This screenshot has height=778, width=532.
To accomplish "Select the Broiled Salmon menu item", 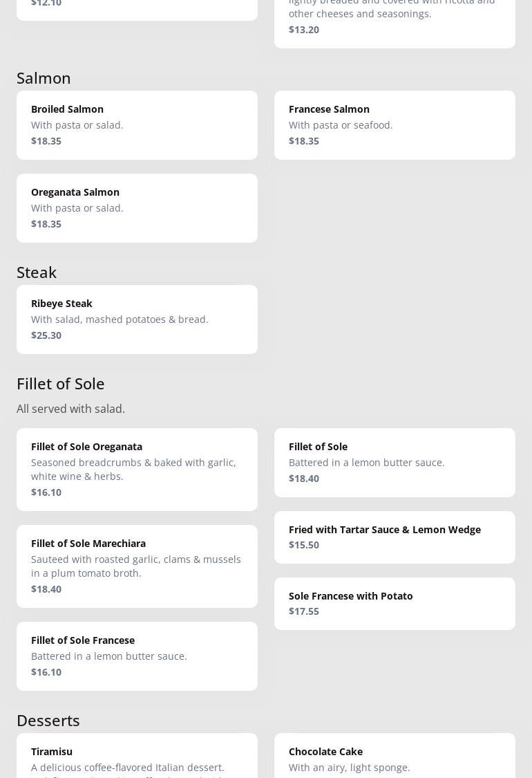I will tap(137, 125).
